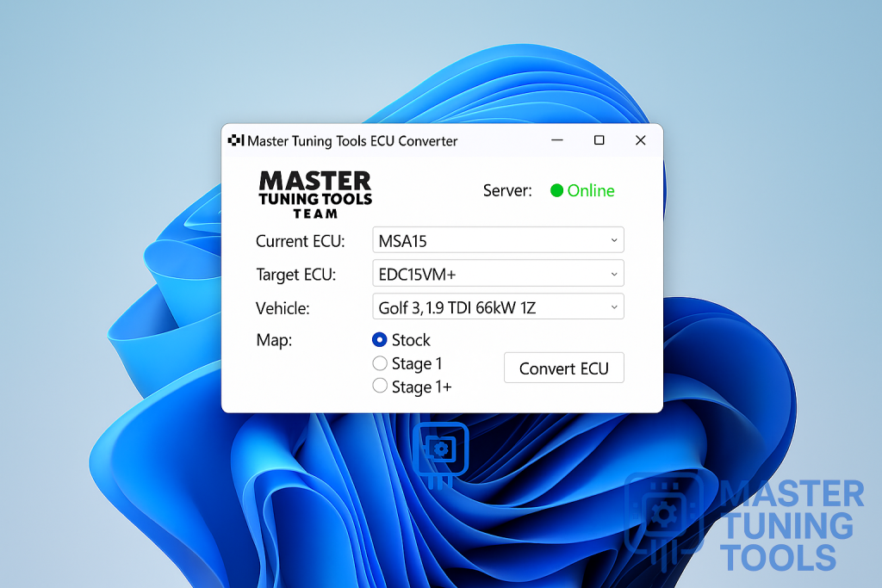882x588 pixels.
Task: Click the window title text in the title bar
Action: pyautogui.click(x=352, y=141)
